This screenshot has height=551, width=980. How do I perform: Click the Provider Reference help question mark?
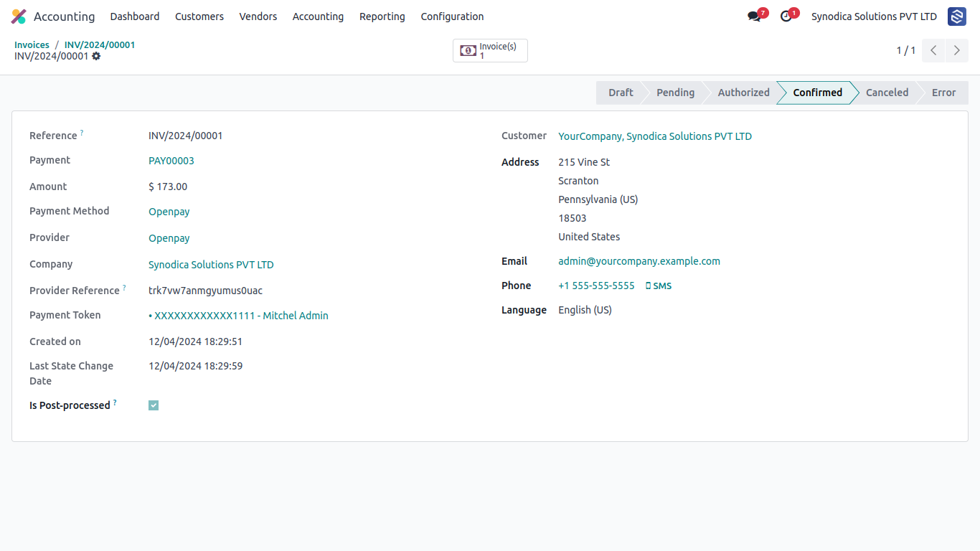124,288
